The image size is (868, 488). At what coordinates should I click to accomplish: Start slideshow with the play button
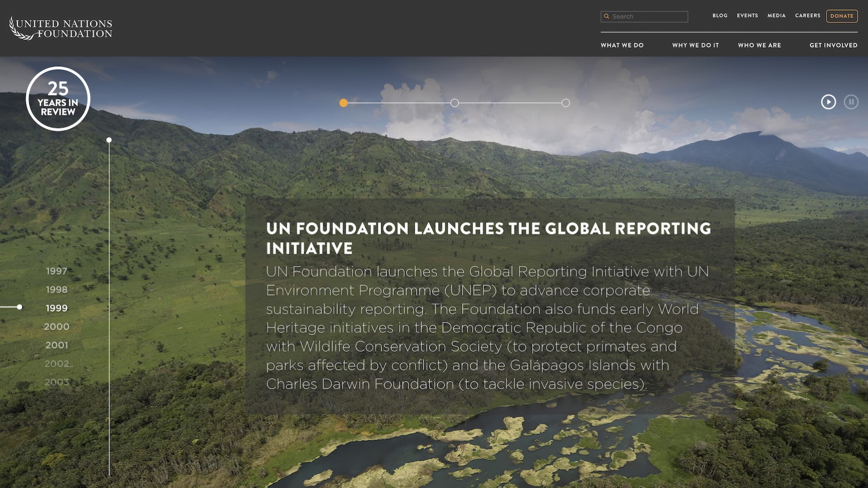pos(829,102)
